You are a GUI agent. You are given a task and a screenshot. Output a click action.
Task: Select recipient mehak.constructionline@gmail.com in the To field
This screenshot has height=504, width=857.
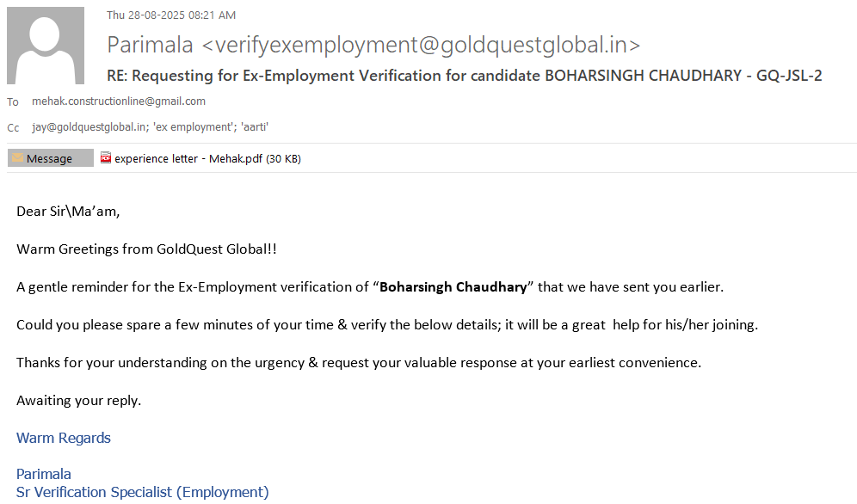[x=119, y=101]
